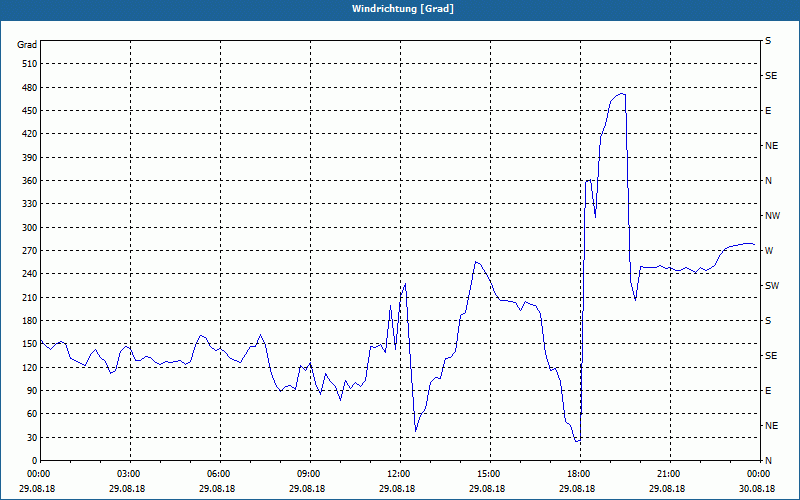The height and width of the screenshot is (500, 800).
Task: Select the 60 y-axis value
Action: click(32, 414)
